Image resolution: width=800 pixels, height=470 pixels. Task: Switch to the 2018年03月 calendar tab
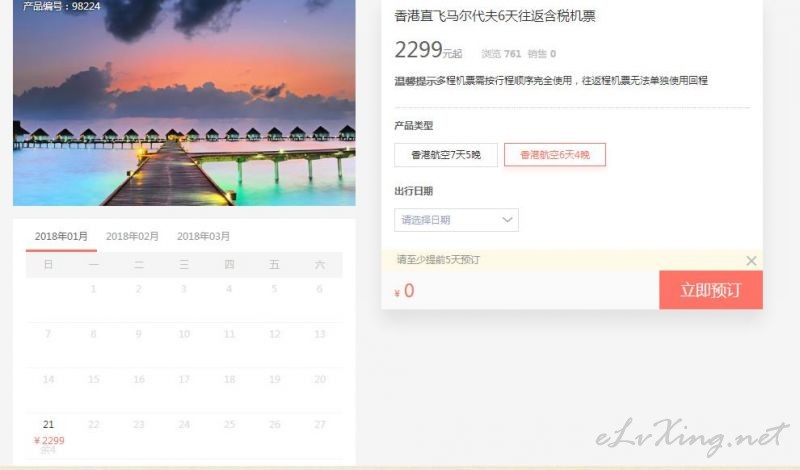[203, 236]
